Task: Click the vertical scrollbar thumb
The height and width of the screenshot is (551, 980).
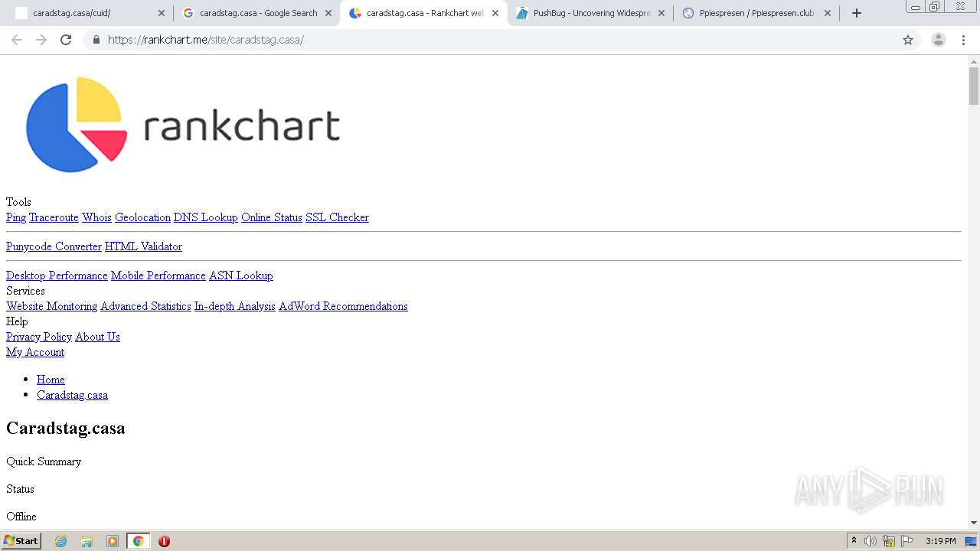Action: [974, 86]
